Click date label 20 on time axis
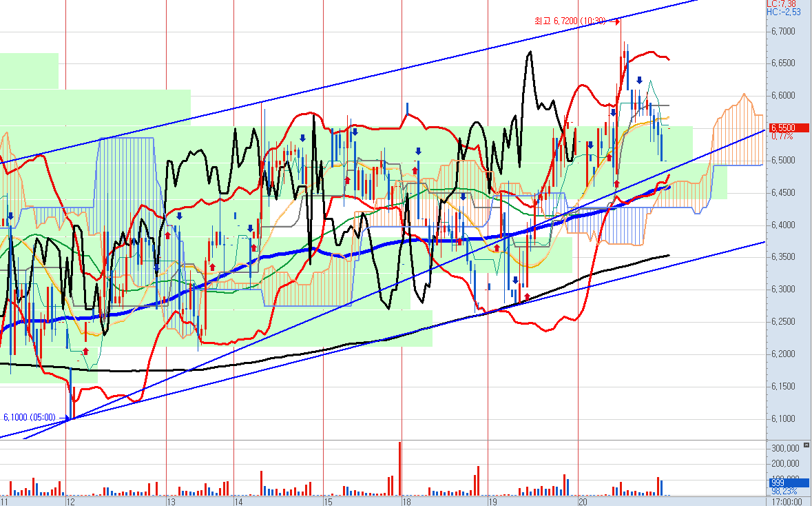The image size is (812, 506). 583,502
